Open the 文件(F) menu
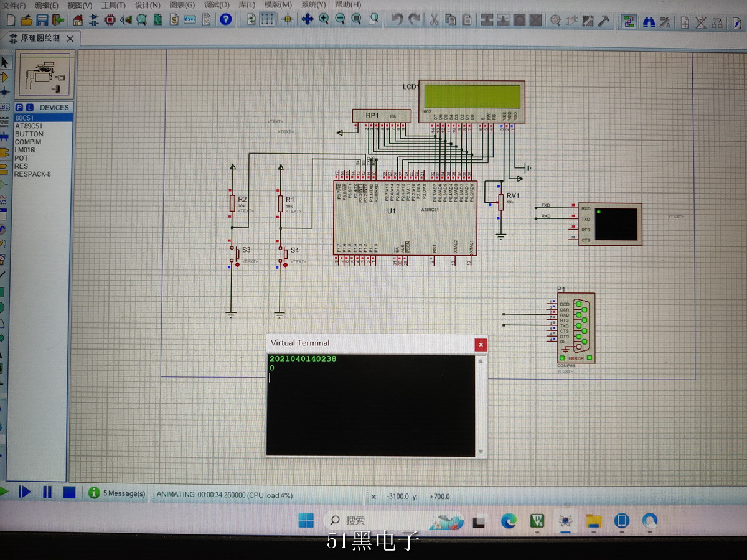This screenshot has height=560, width=747. [14, 5]
